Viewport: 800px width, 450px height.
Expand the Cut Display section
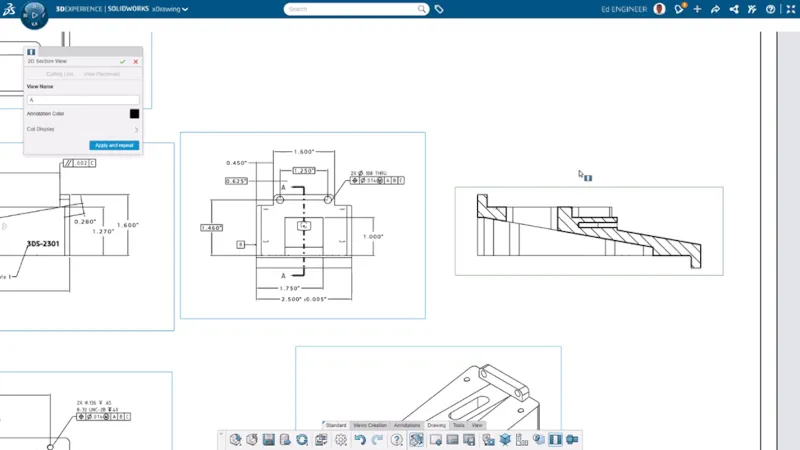pyautogui.click(x=135, y=129)
